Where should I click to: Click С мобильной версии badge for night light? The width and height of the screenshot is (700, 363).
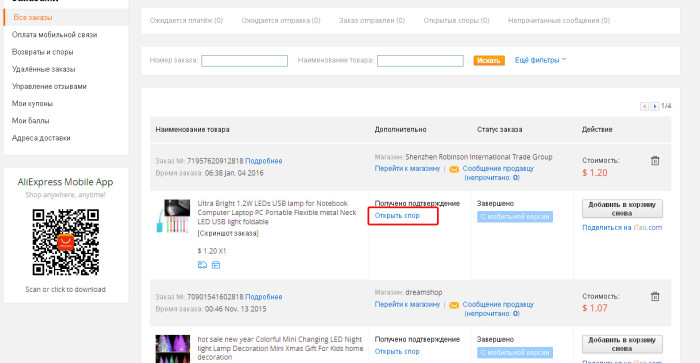pos(515,353)
